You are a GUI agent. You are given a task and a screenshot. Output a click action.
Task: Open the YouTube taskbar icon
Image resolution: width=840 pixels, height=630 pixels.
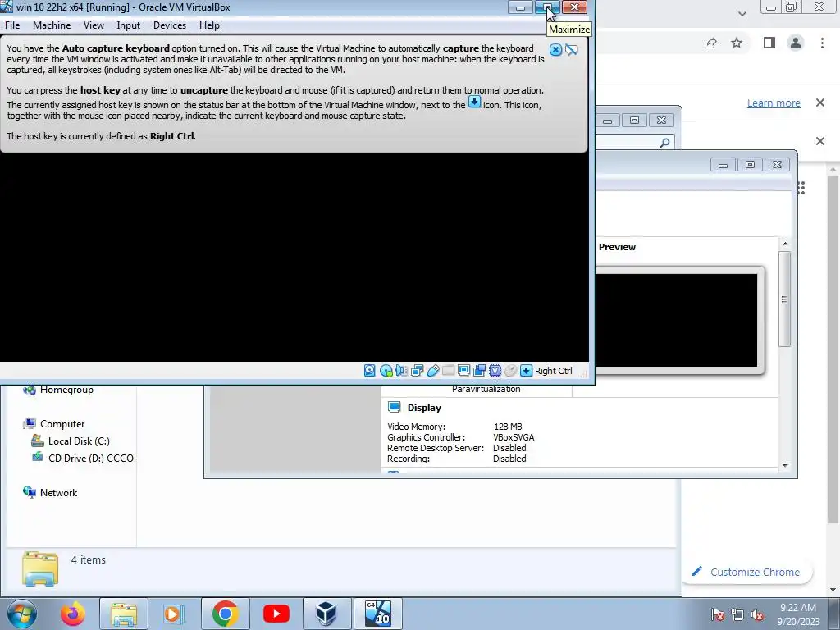276,614
